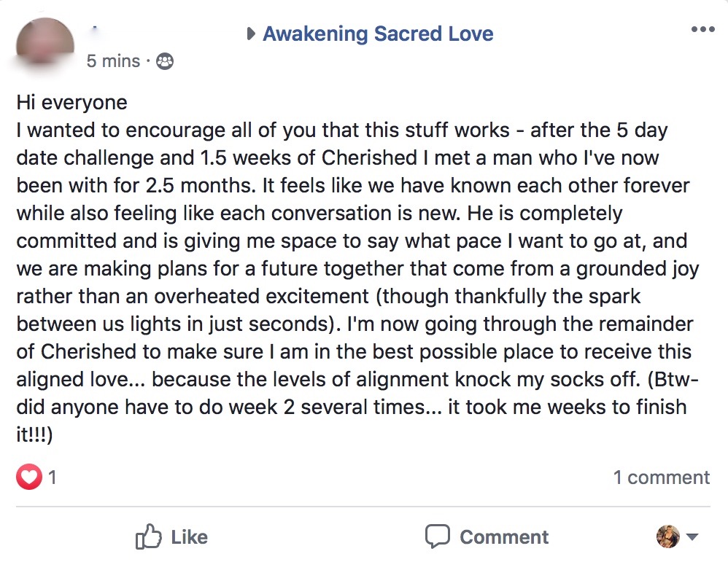Click the "aligned love..." phrase in the post

click(80, 380)
